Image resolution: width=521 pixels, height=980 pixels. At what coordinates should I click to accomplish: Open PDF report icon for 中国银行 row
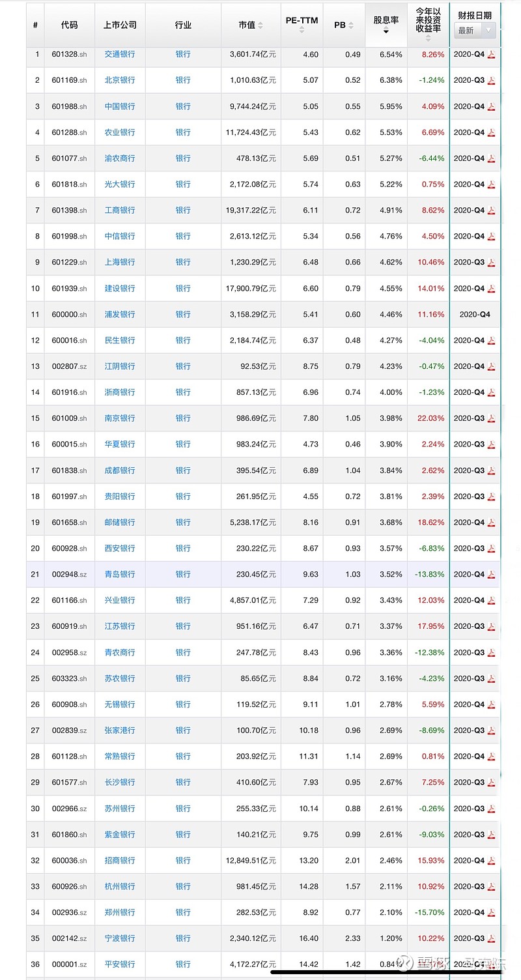point(492,107)
